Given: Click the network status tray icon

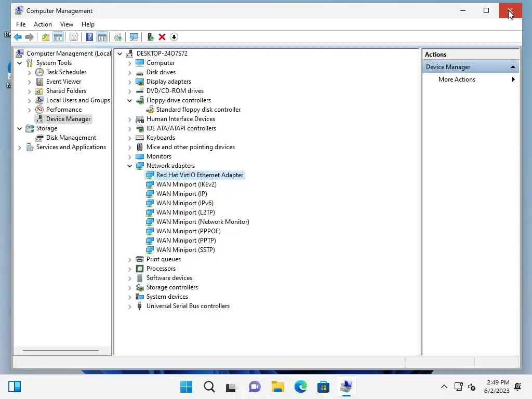Looking at the screenshot, I should [459, 387].
